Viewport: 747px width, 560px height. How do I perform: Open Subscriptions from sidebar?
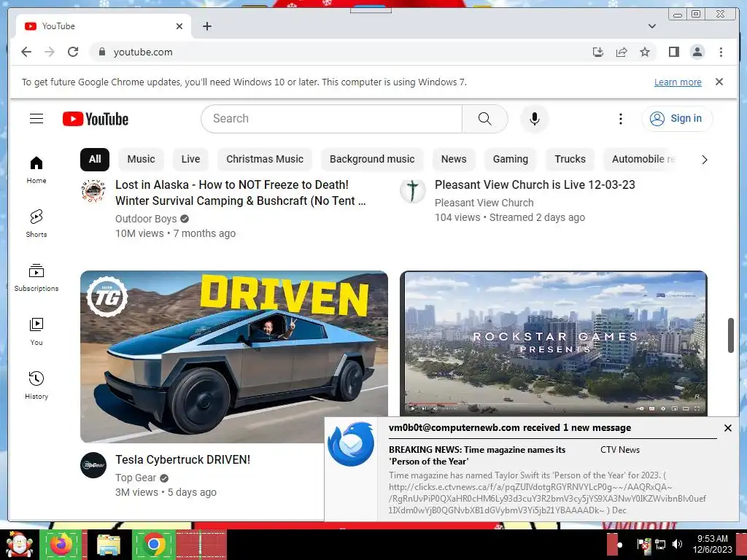click(36, 278)
